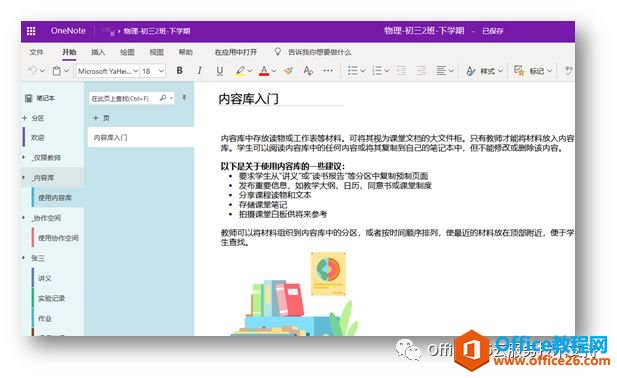Open more formatting options ellipsis
The height and width of the screenshot is (378, 617).
(x=328, y=70)
